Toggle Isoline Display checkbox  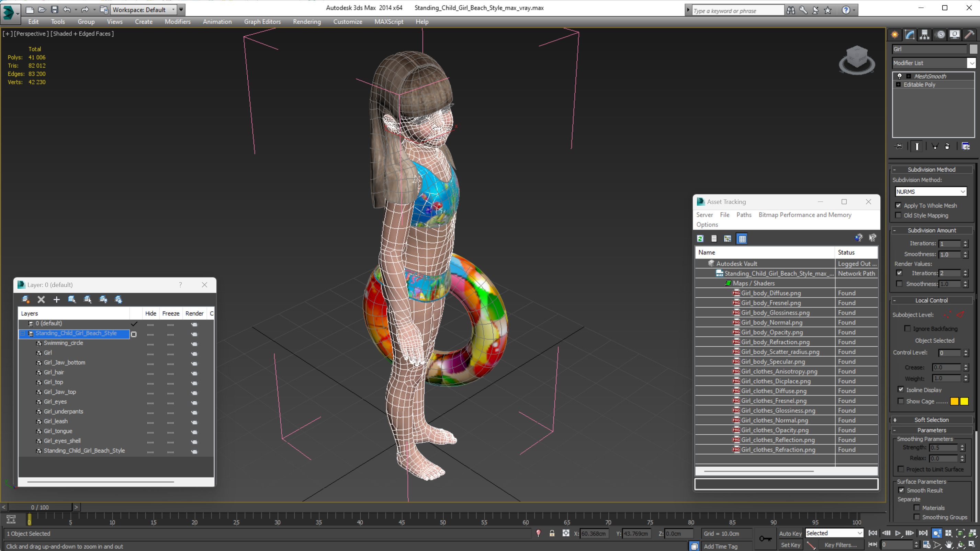[x=901, y=389]
